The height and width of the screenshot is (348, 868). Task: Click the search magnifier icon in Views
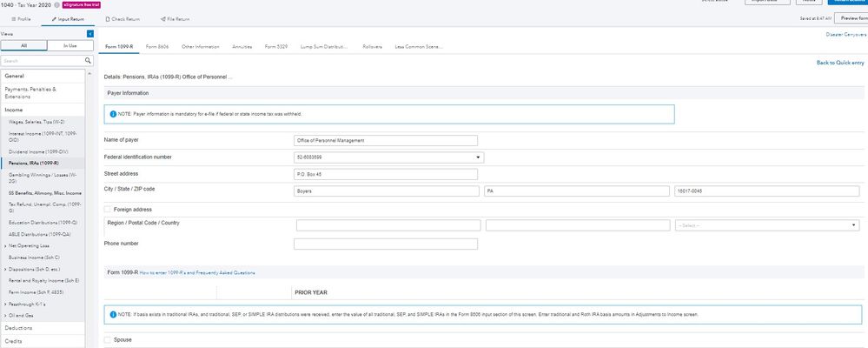point(88,60)
